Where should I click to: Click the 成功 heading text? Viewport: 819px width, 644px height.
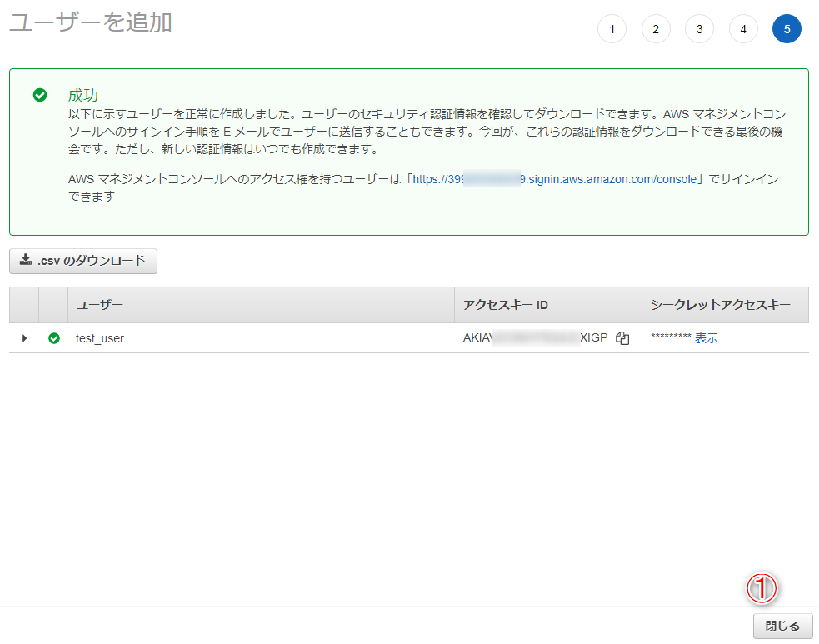[x=83, y=95]
